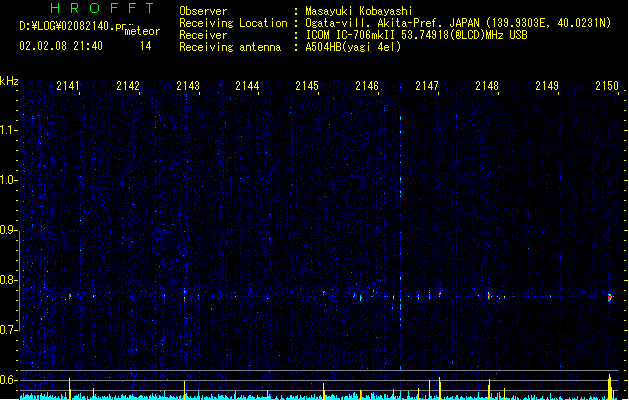Click the ICOM IC-706mkII receiver text
The width and height of the screenshot is (629, 400).
point(416,35)
